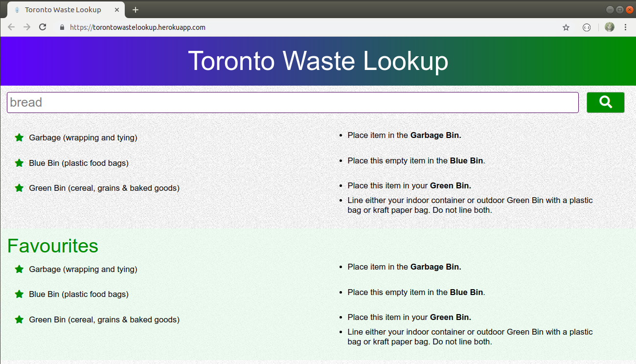Click the green magnifying glass search icon
Screen dimensions: 636x364
click(x=605, y=102)
